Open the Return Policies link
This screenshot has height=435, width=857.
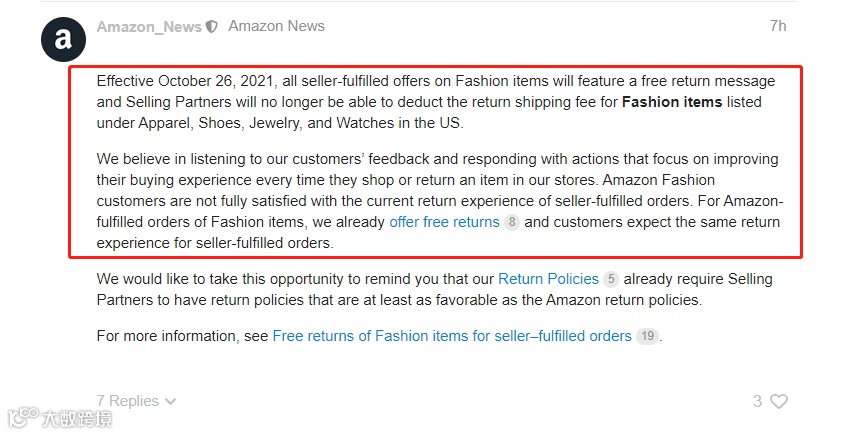click(x=549, y=279)
